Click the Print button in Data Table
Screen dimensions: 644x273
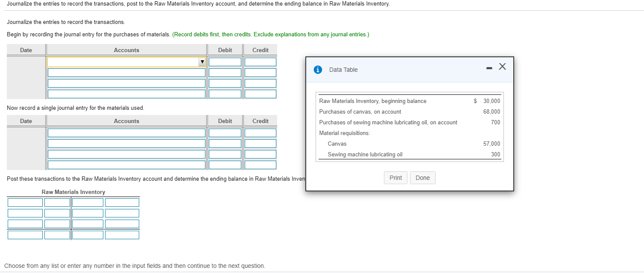pos(396,178)
